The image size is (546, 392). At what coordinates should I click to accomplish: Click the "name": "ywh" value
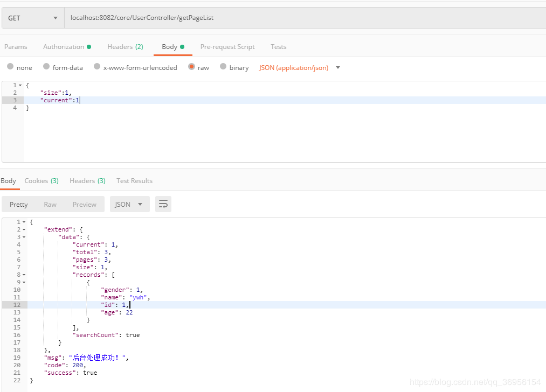click(x=138, y=297)
